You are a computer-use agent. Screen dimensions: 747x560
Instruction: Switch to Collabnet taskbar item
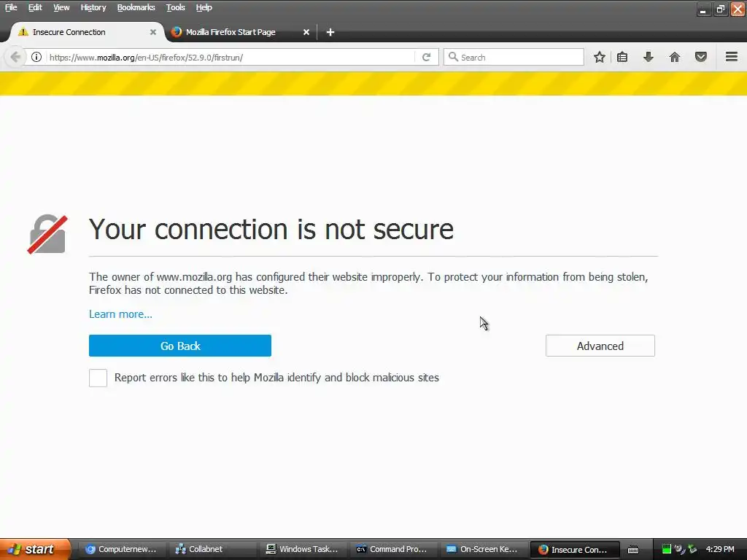(x=214, y=549)
